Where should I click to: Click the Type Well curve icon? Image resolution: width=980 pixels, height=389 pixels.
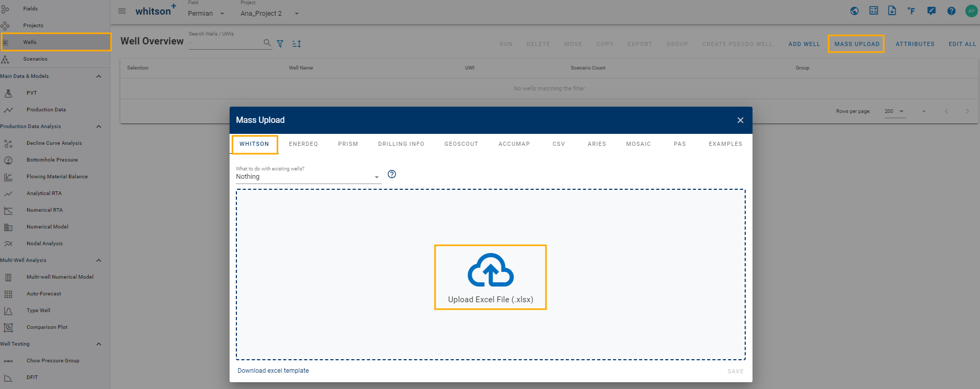coord(8,311)
